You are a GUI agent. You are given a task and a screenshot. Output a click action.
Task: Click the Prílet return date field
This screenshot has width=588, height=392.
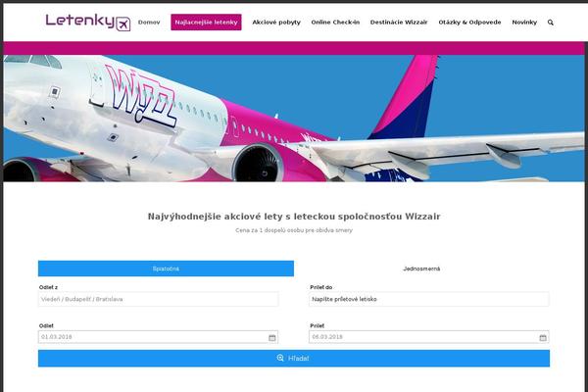pos(429,337)
